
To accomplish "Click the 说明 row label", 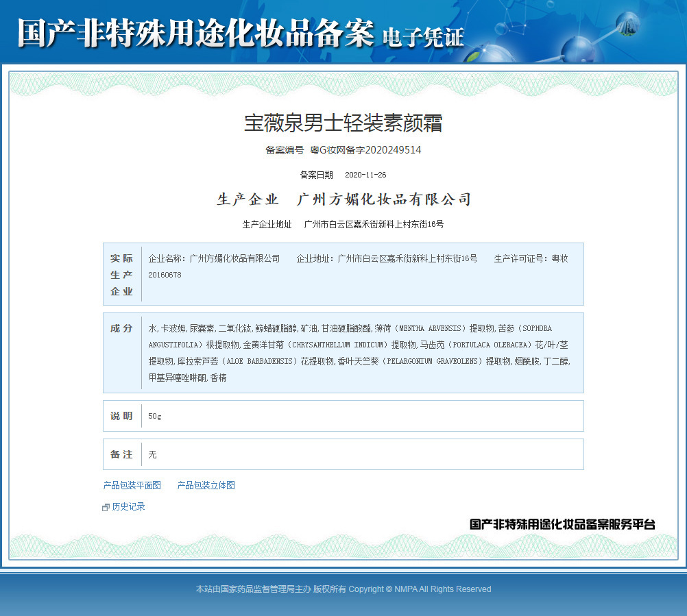I will point(121,416).
